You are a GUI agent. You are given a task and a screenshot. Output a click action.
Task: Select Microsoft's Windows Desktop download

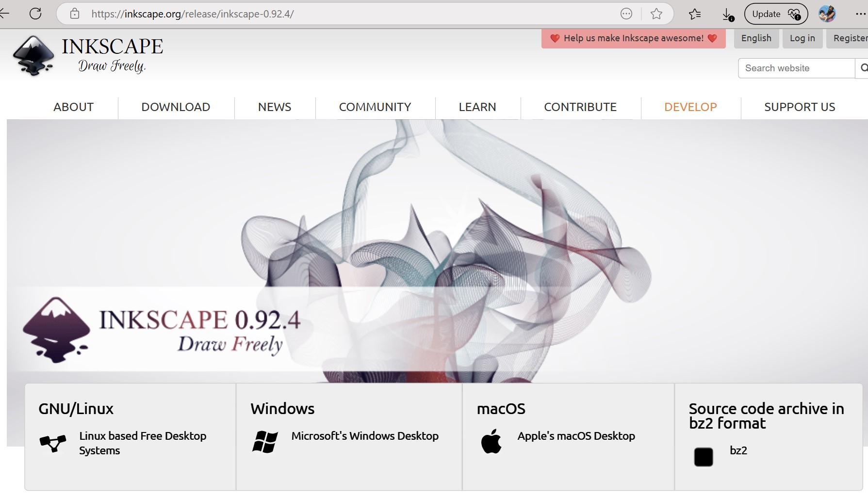[x=365, y=436]
